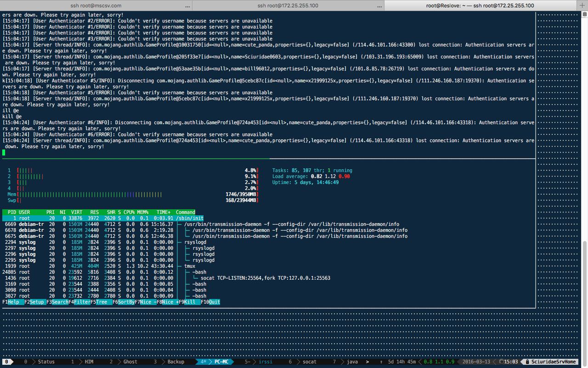Viewport: 588px width, 368px height.
Task: Sort htop by CPU% column header
Action: coord(129,213)
